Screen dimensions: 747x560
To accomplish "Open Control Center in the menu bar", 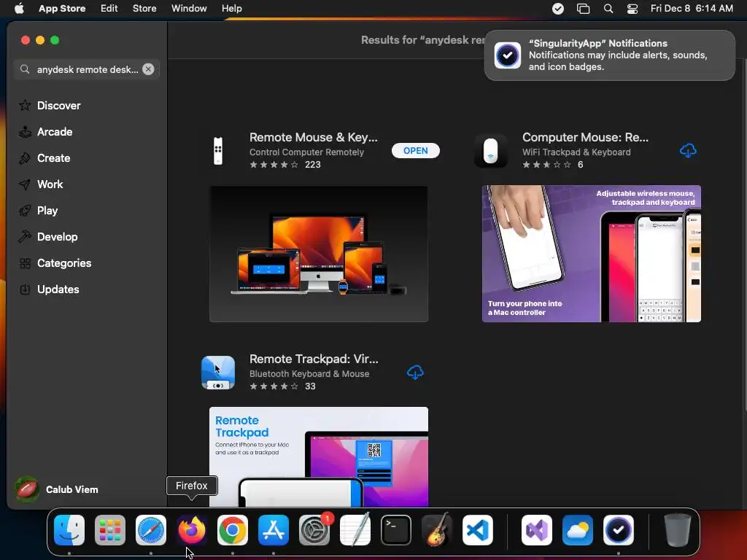I will pos(632,9).
